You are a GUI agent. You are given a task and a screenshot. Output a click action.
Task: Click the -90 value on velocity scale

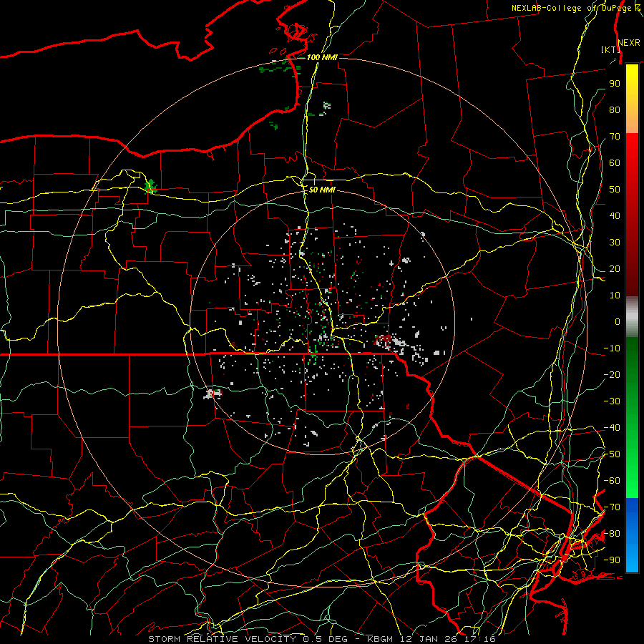click(612, 560)
